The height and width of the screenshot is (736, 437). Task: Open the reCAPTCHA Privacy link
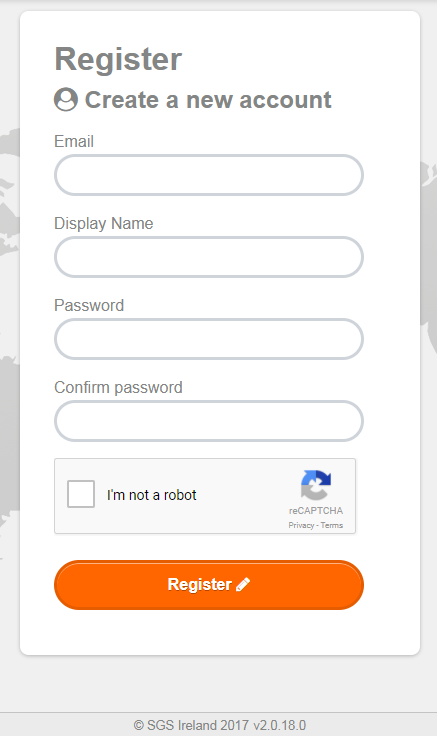(301, 525)
